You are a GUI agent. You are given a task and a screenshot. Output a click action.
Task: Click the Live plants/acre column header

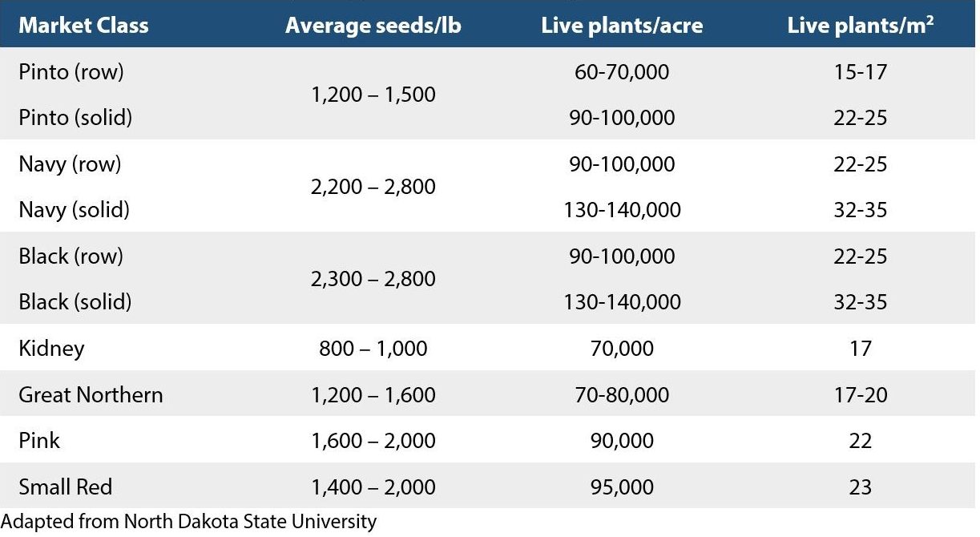pyautogui.click(x=622, y=25)
